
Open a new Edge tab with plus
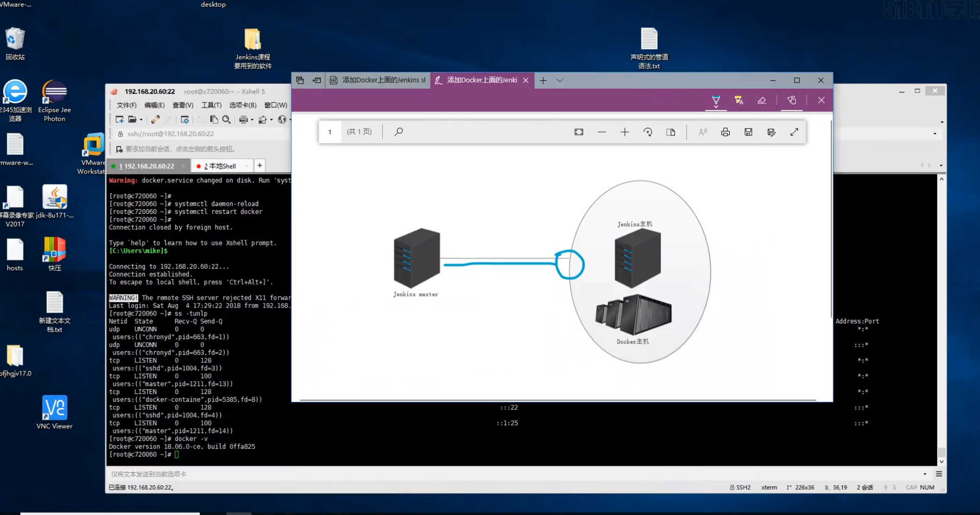[x=543, y=80]
